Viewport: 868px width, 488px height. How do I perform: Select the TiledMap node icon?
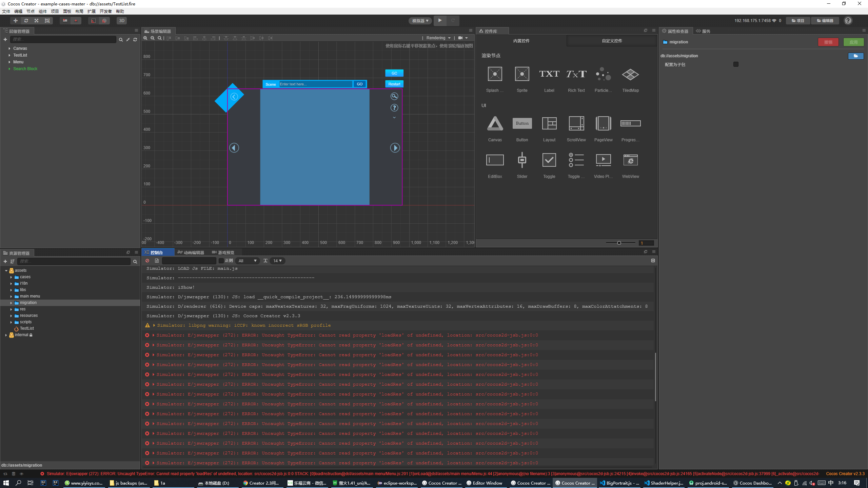pyautogui.click(x=630, y=74)
